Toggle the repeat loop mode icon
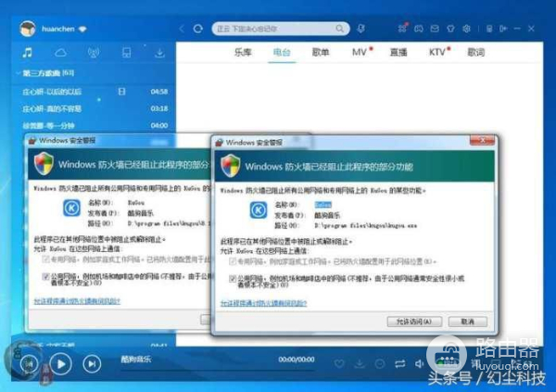The image size is (556, 392). tap(400, 363)
